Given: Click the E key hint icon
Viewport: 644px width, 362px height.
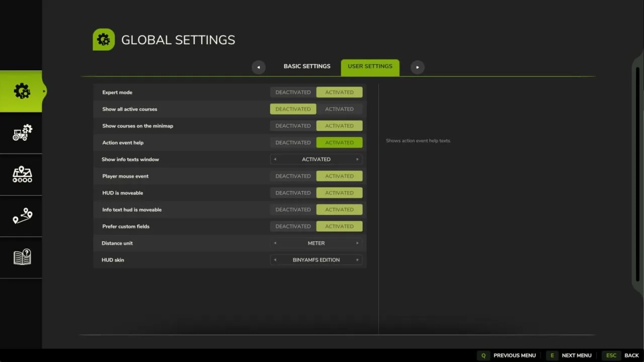Looking at the screenshot, I should (x=552, y=355).
